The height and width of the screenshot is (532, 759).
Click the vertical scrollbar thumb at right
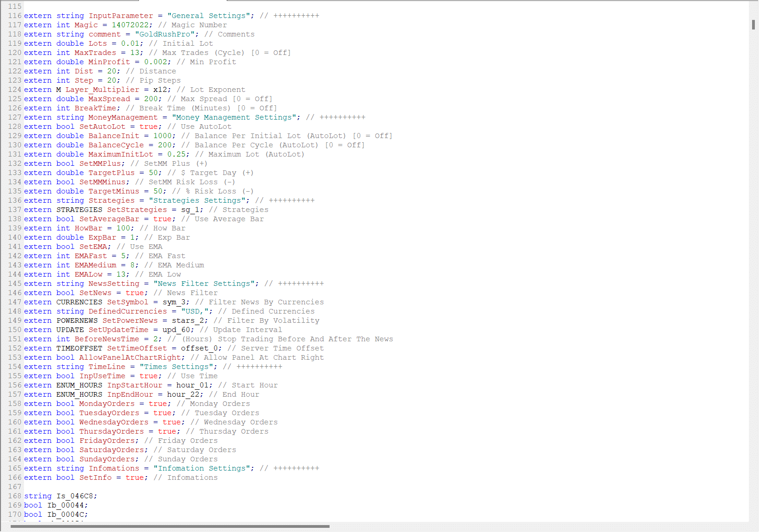click(753, 24)
